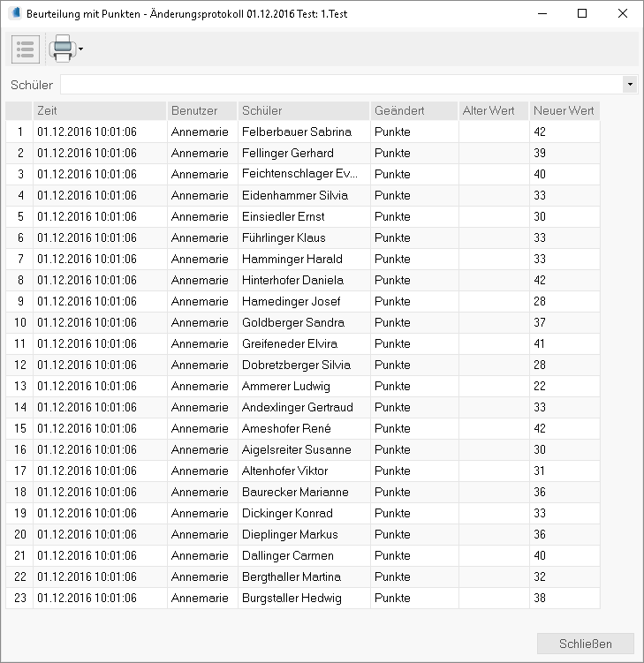
Task: Sort by the Schüler column header
Action: tap(304, 110)
